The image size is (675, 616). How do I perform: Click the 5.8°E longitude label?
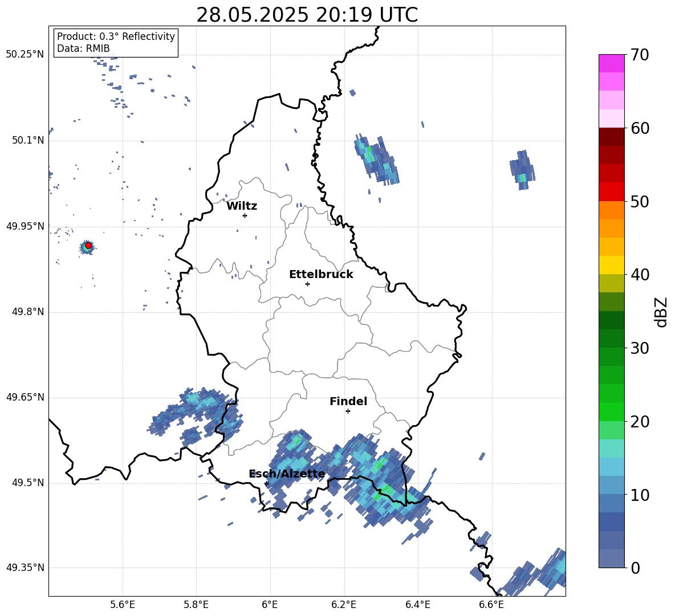click(196, 605)
